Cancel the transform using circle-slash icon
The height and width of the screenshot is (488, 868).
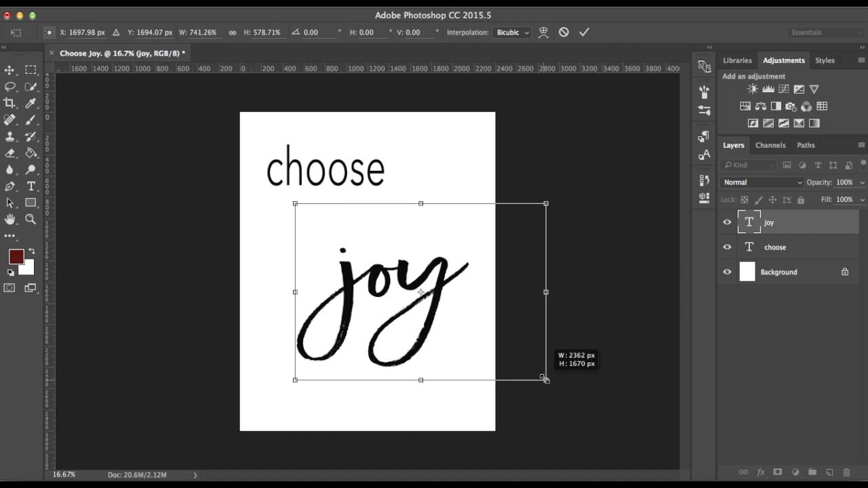(564, 32)
